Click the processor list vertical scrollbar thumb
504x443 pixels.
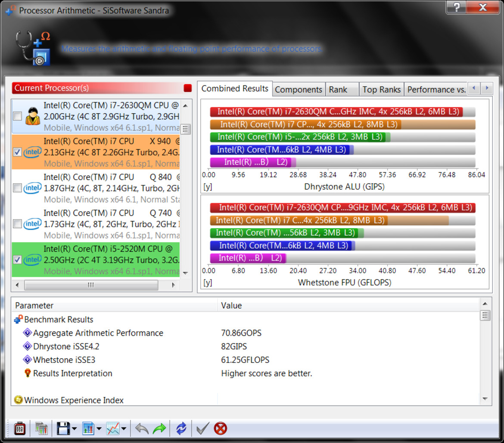(x=186, y=129)
